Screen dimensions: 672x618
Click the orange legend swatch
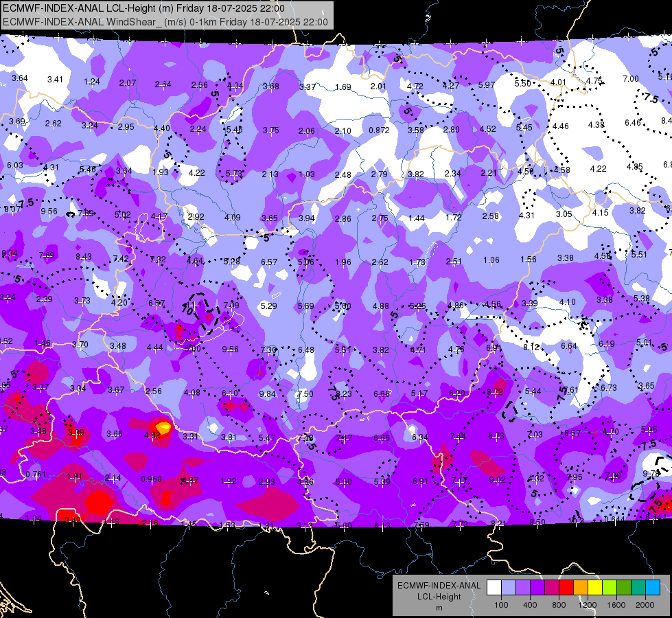[x=581, y=588]
